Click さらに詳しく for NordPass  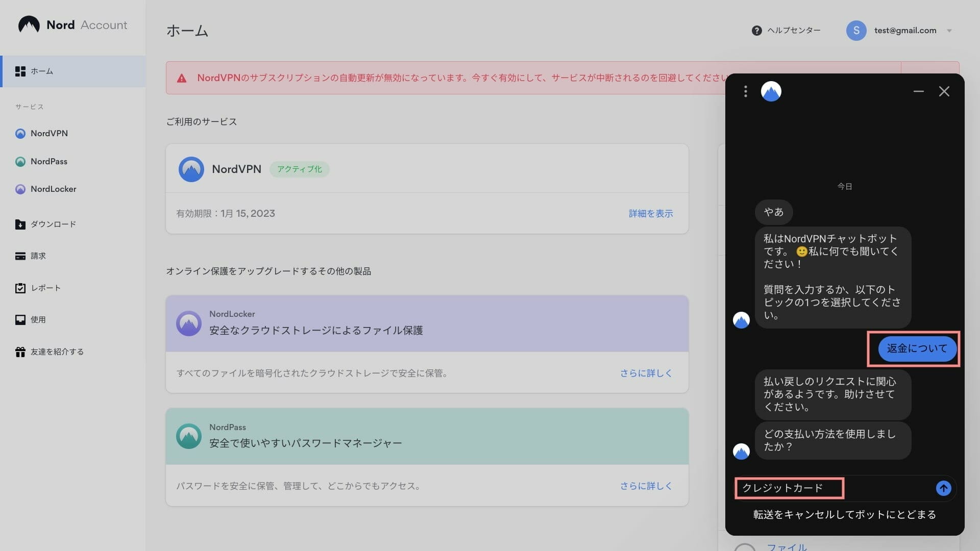646,486
